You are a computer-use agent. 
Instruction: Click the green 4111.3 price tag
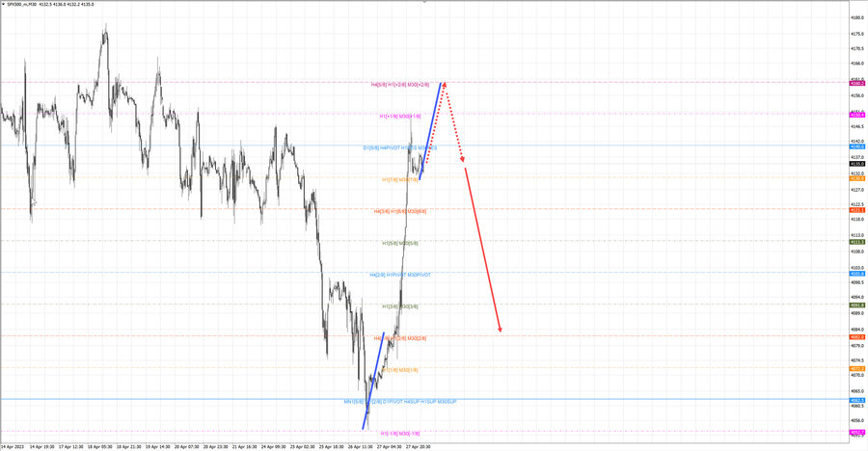coord(857,242)
